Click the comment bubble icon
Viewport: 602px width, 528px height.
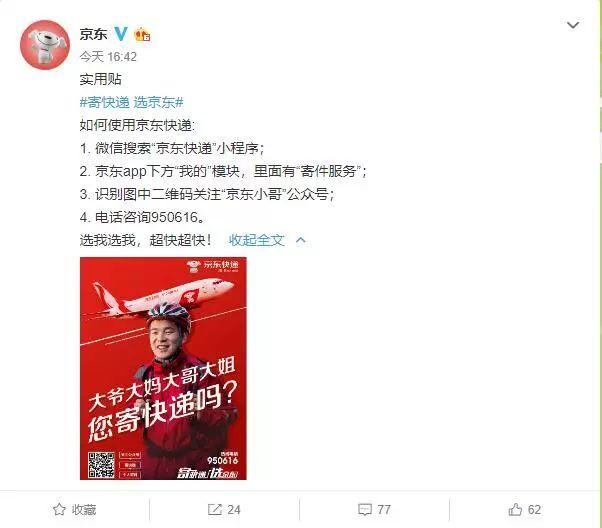[365, 510]
